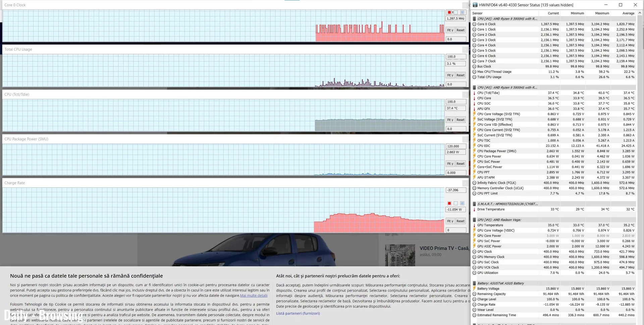The width and height of the screenshot is (644, 325).
Task: Click the clock icon beside the GPU Clock row
Action: [x=474, y=252]
